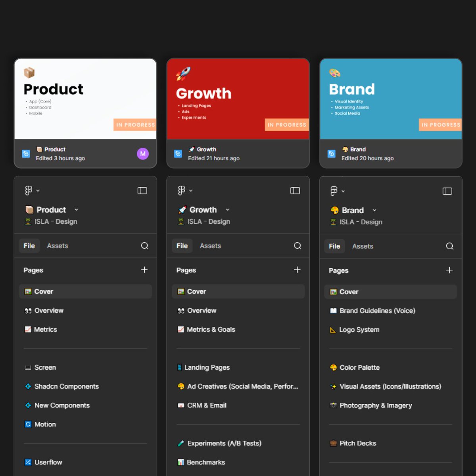This screenshot has width=476, height=476.
Task: Open the Landing Pages page
Action: click(238, 367)
